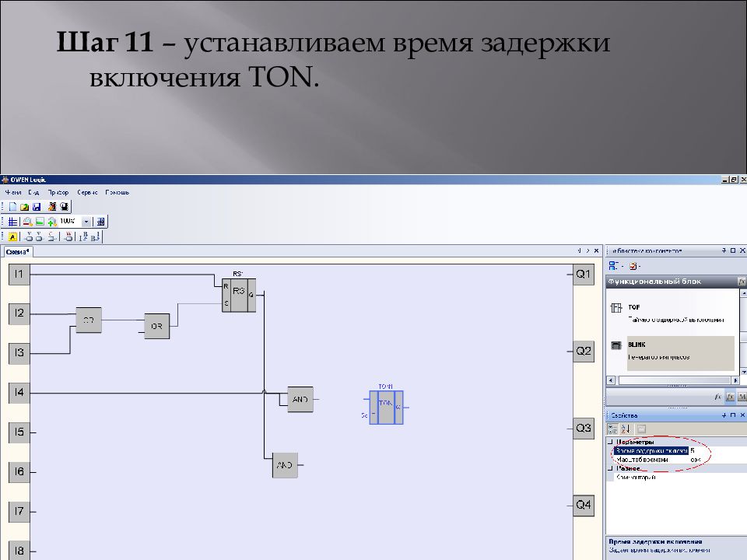Open the 100% zoom level dropdown

pos(86,222)
